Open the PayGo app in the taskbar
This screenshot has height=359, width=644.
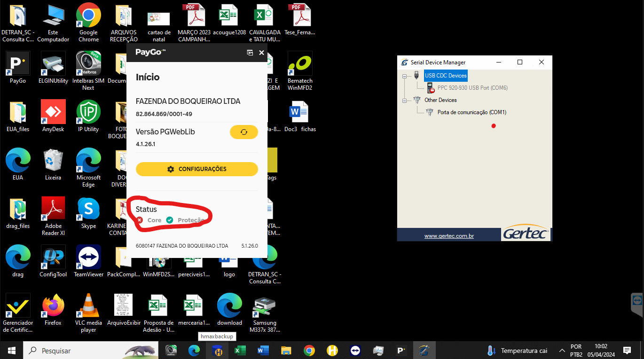point(401,351)
